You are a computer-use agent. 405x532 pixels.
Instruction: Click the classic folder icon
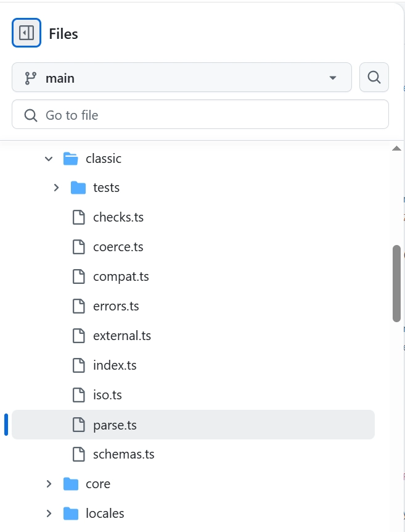[x=70, y=159]
